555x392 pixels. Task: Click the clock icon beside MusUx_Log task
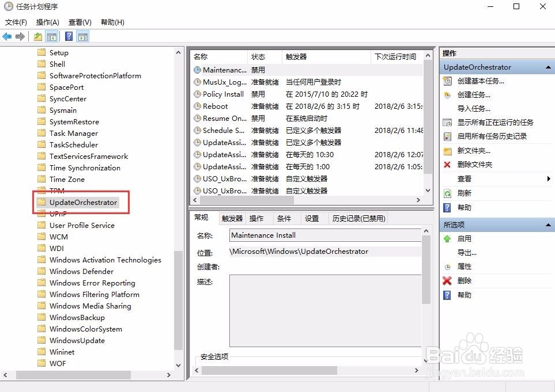click(x=197, y=82)
